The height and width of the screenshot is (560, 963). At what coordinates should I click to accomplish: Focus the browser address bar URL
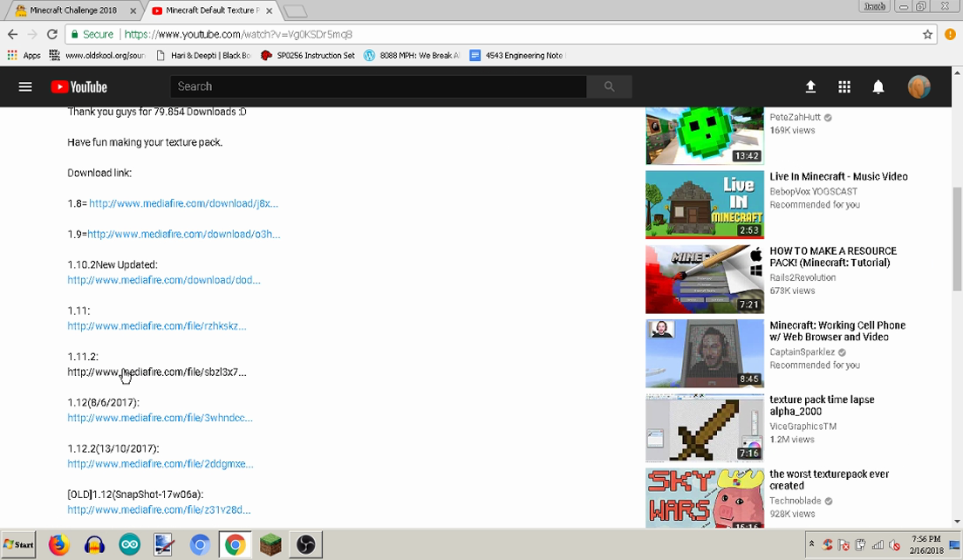click(x=238, y=34)
